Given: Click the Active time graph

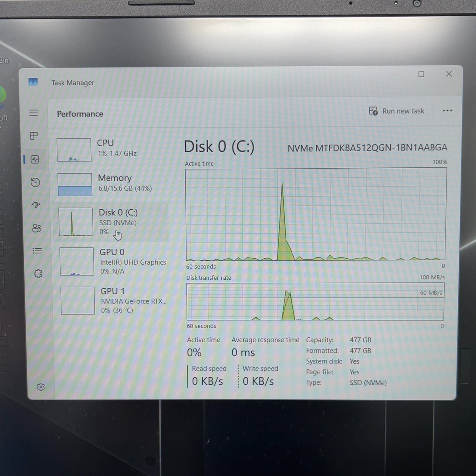Looking at the screenshot, I should [316, 214].
